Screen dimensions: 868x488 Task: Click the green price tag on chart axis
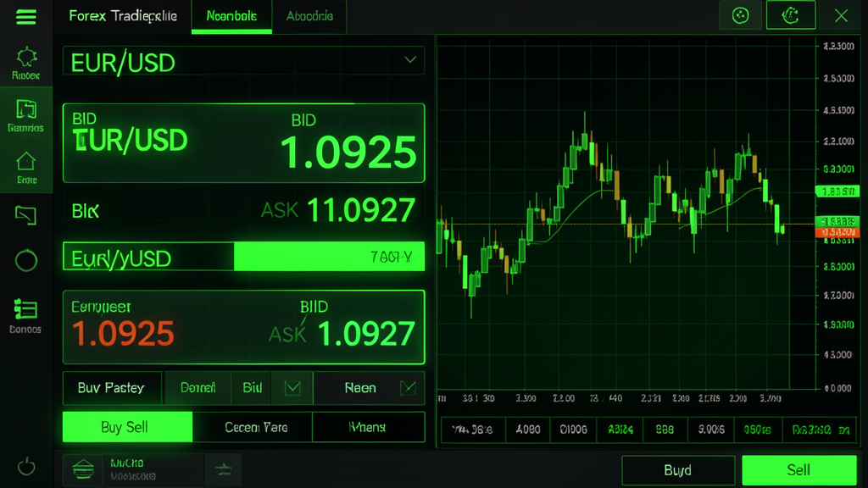pos(837,191)
